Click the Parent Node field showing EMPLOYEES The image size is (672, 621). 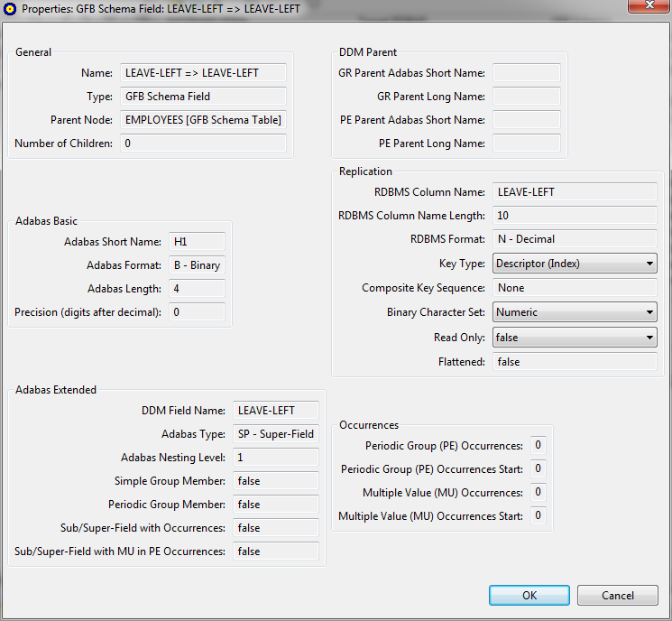pyautogui.click(x=203, y=120)
